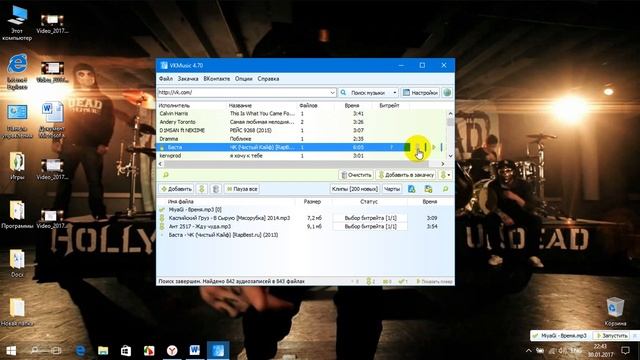Open Internet Explorer desktop icon
The image size is (640, 360).
click(17, 72)
